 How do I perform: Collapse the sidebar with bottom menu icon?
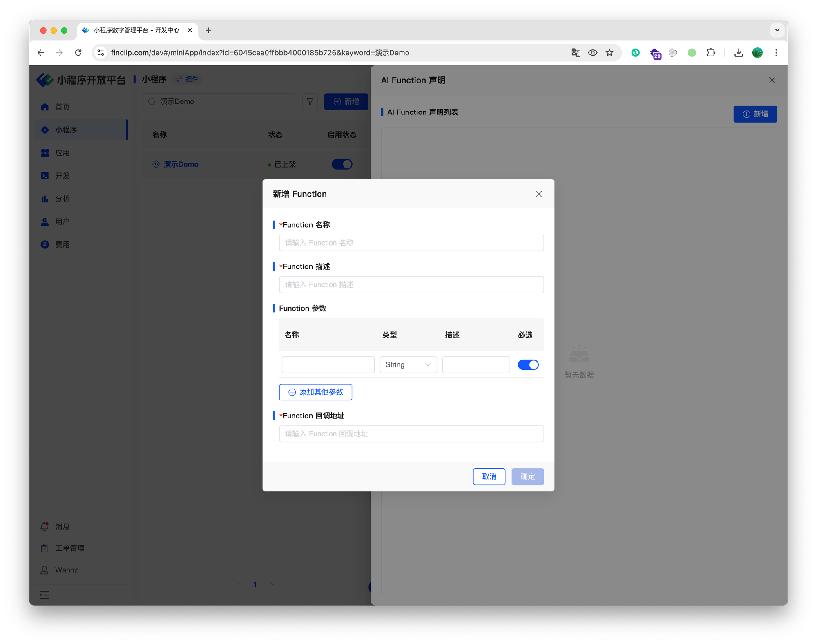45,595
